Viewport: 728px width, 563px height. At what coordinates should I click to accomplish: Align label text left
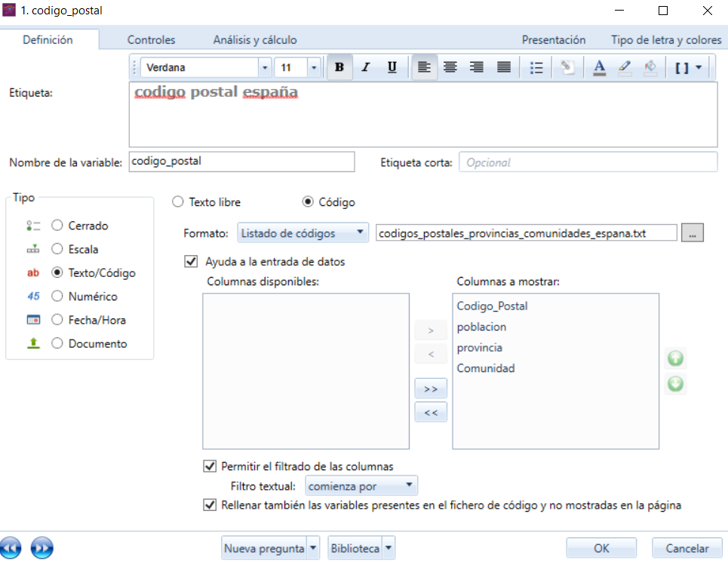pyautogui.click(x=424, y=67)
